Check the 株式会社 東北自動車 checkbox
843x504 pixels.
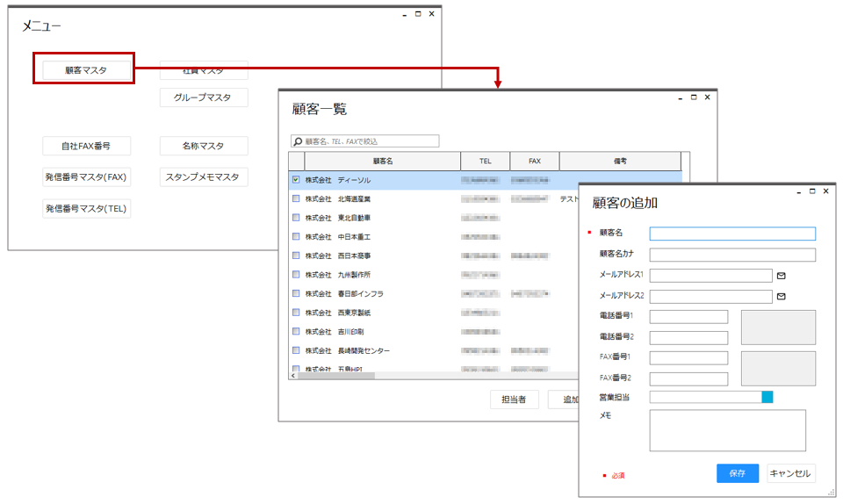coord(296,217)
